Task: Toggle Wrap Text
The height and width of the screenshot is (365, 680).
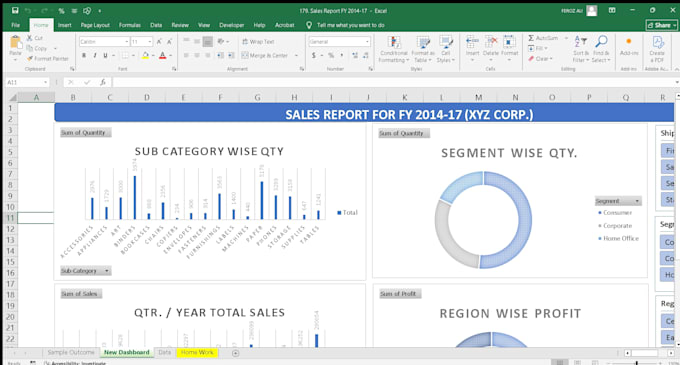Action: pyautogui.click(x=258, y=42)
